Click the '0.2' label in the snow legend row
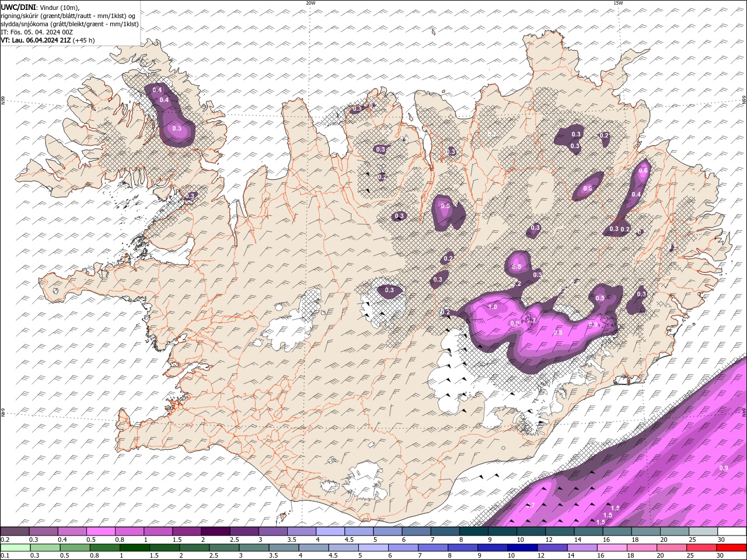Screen dimensions: 747x560 [5, 540]
